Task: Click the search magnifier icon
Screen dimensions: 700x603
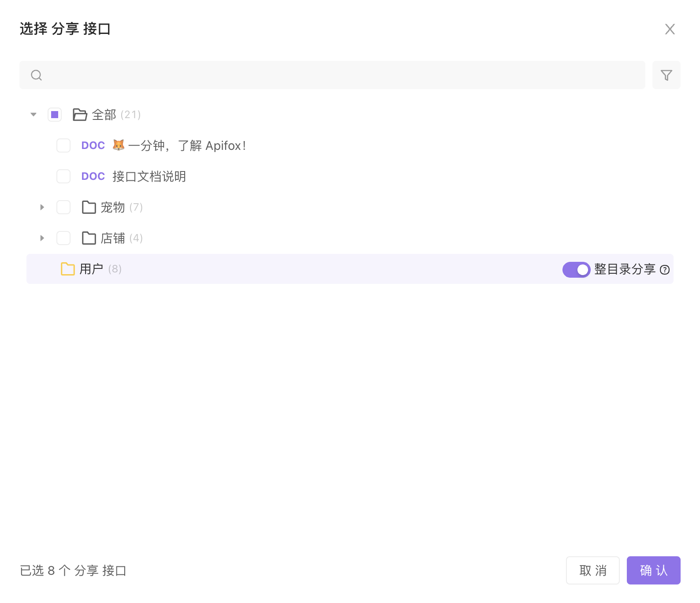Action: pos(37,75)
